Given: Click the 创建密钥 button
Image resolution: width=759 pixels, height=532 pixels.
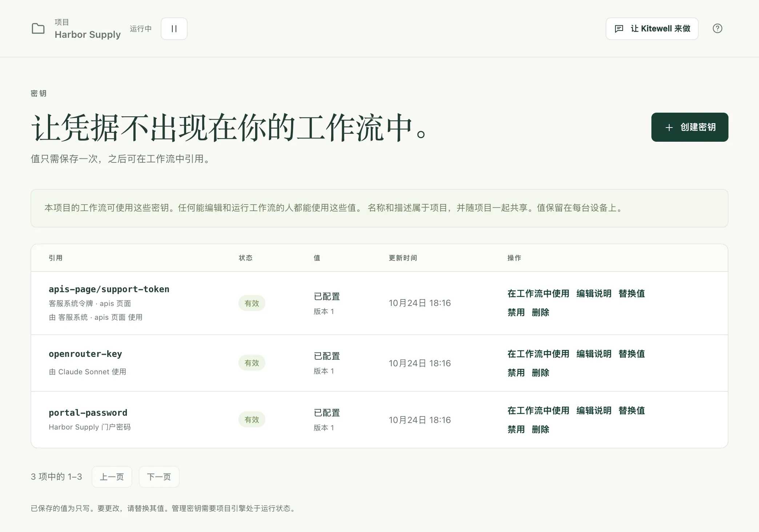Looking at the screenshot, I should [x=690, y=127].
